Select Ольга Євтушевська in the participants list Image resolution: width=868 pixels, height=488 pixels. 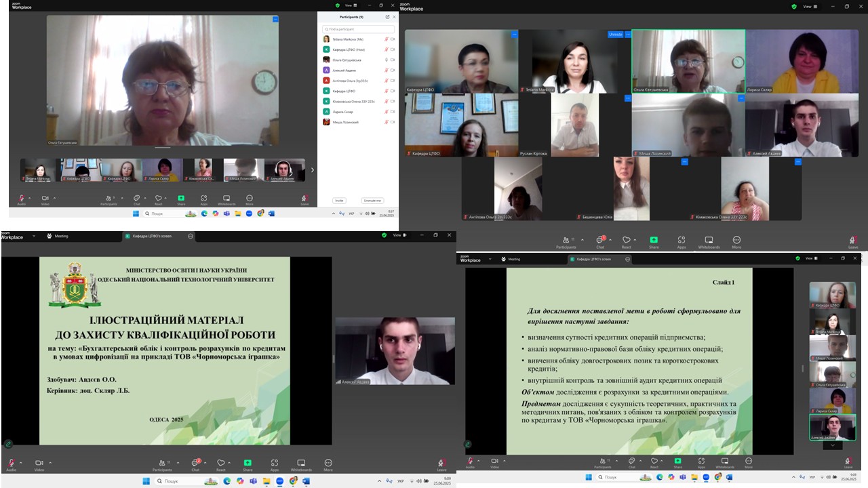(358, 60)
